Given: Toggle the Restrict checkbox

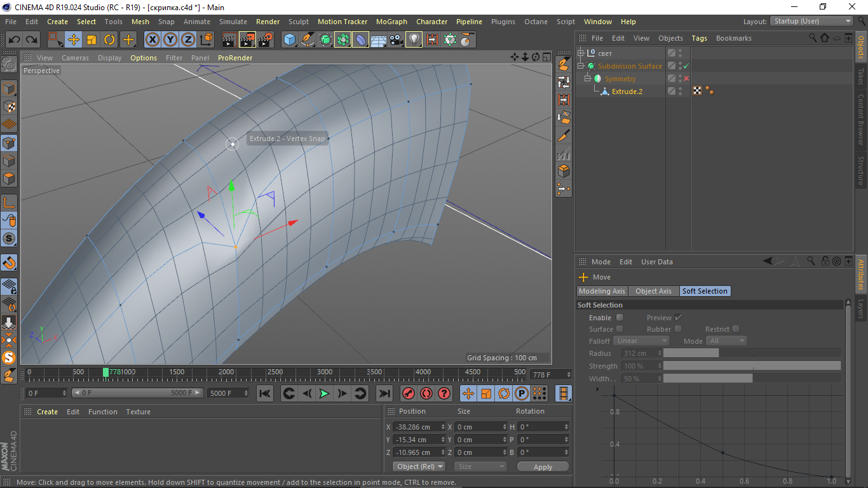Looking at the screenshot, I should click(x=736, y=329).
